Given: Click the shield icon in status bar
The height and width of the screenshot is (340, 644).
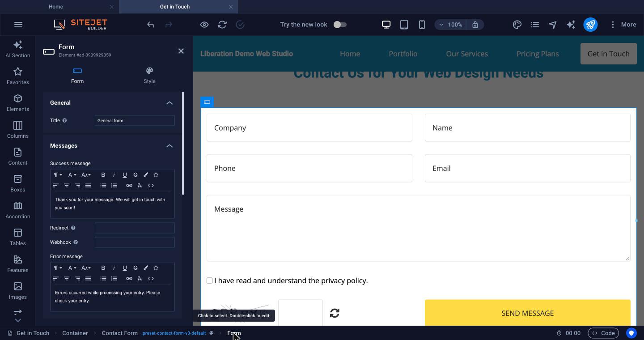Looking at the screenshot, I should 631,333.
